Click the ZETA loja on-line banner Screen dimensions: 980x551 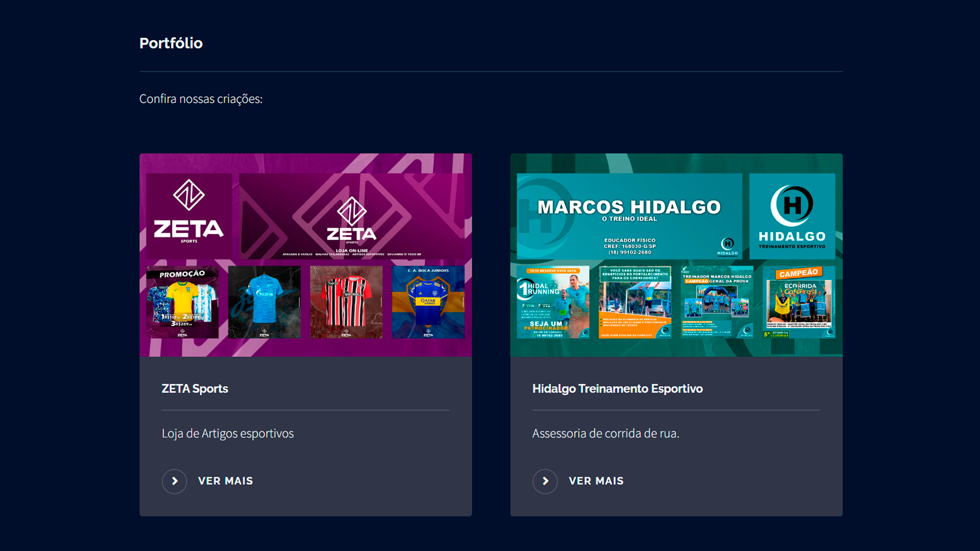(x=352, y=216)
